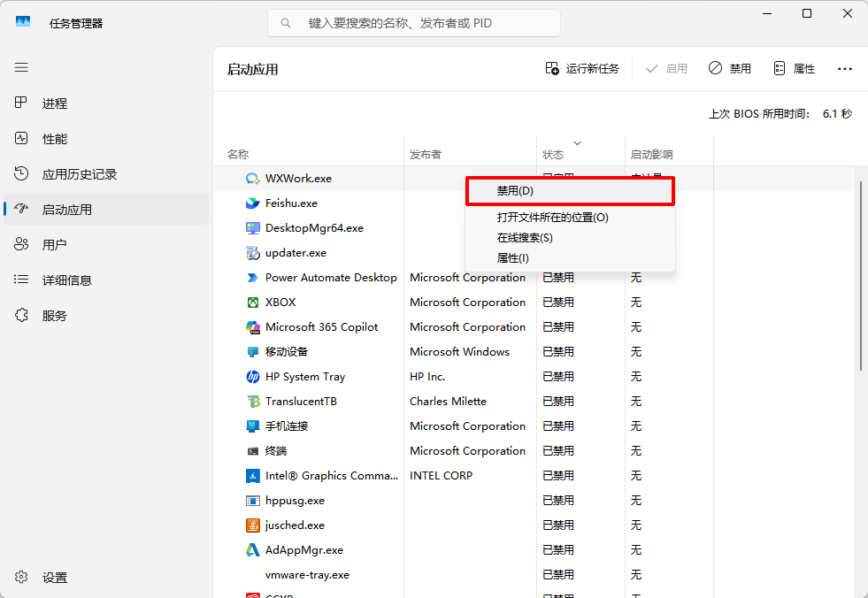Click the AdAppMgr.exe Autodesk icon
The width and height of the screenshot is (868, 598).
(252, 550)
